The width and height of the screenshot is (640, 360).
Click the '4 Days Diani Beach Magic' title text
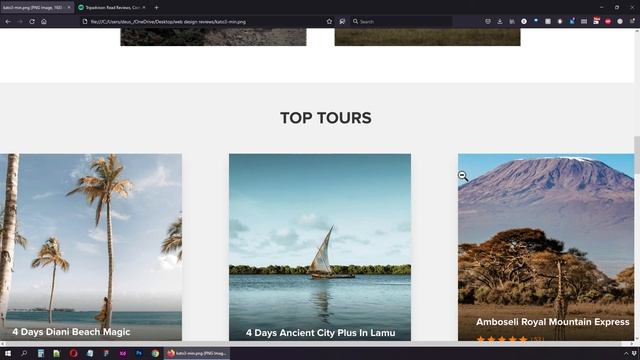pyautogui.click(x=71, y=332)
